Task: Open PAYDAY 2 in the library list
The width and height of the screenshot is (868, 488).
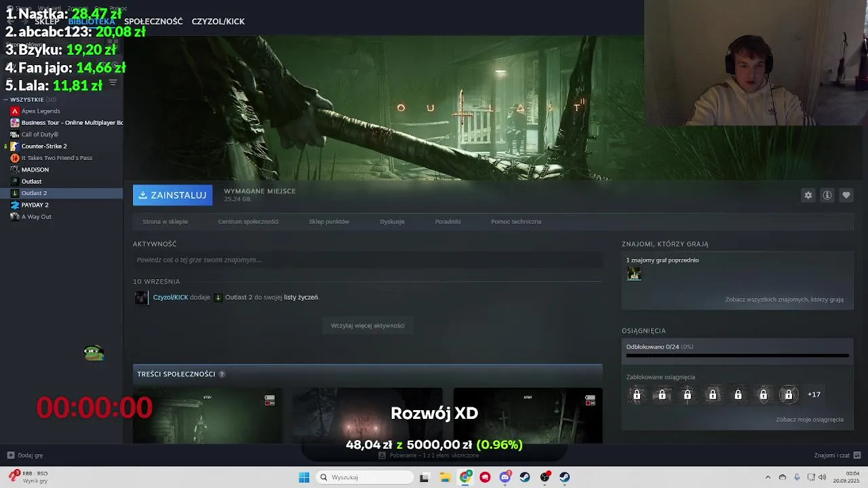Action: pos(35,205)
